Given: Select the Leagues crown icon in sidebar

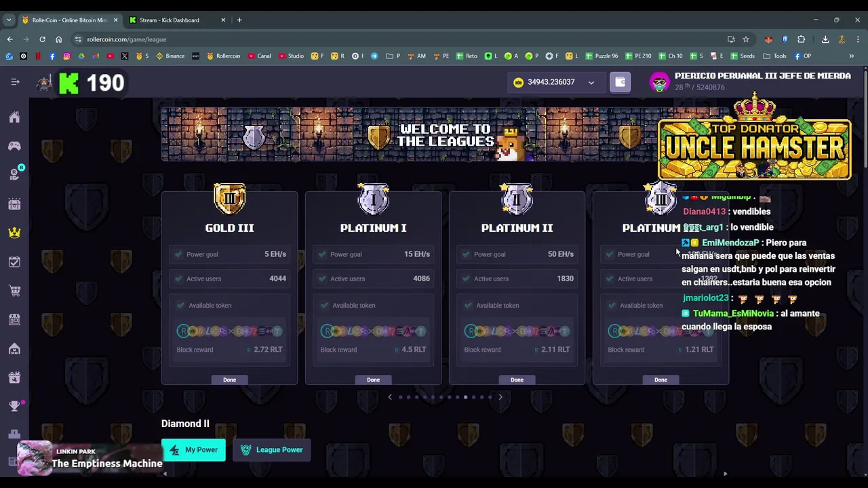Looking at the screenshot, I should click(14, 232).
